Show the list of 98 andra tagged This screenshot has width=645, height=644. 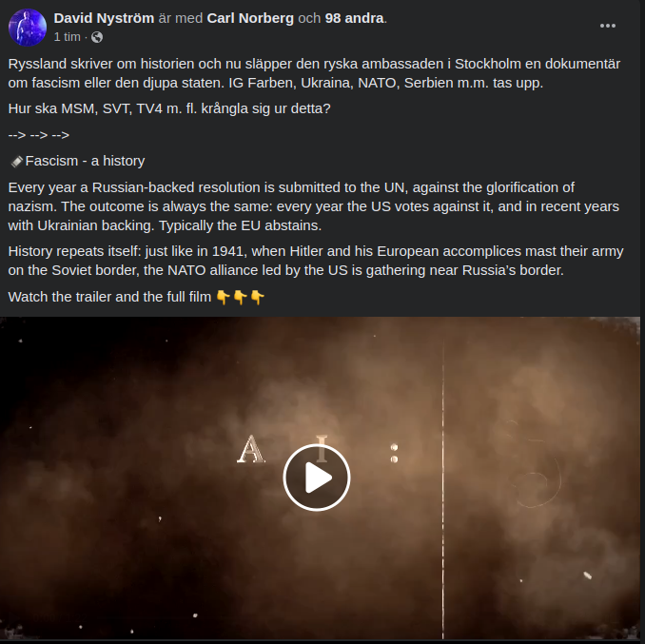coord(354,18)
